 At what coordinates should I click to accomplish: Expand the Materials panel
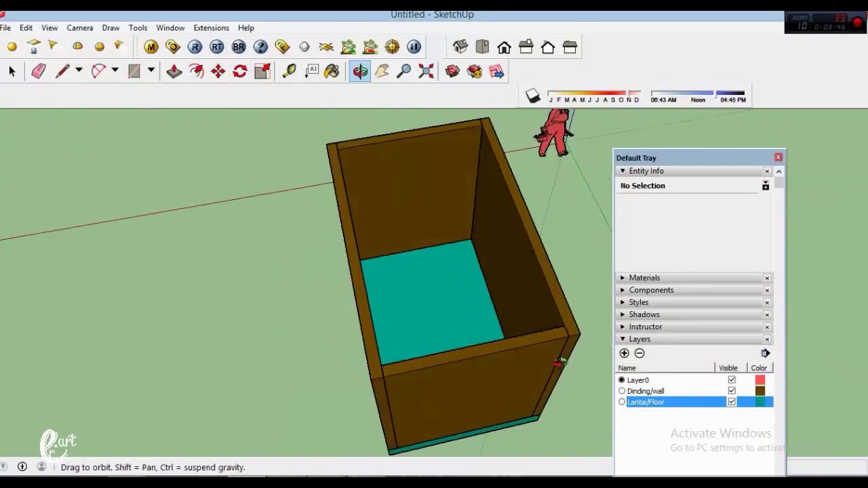[x=623, y=278]
